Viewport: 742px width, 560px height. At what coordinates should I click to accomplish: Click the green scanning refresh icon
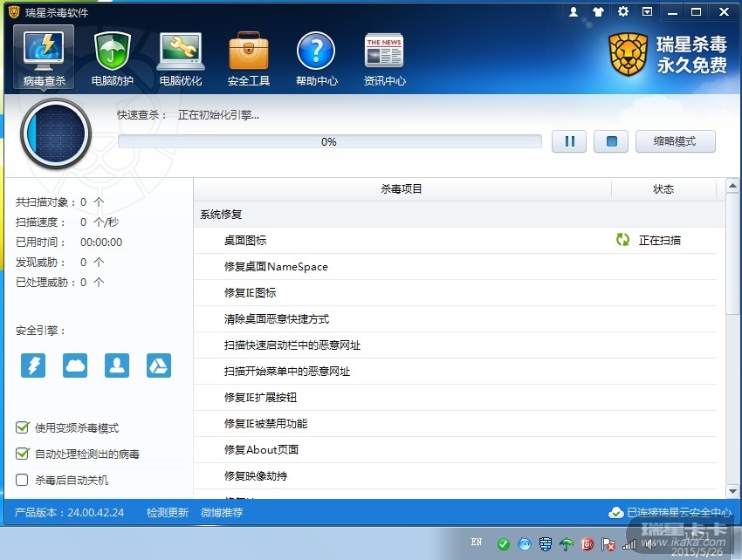click(622, 240)
